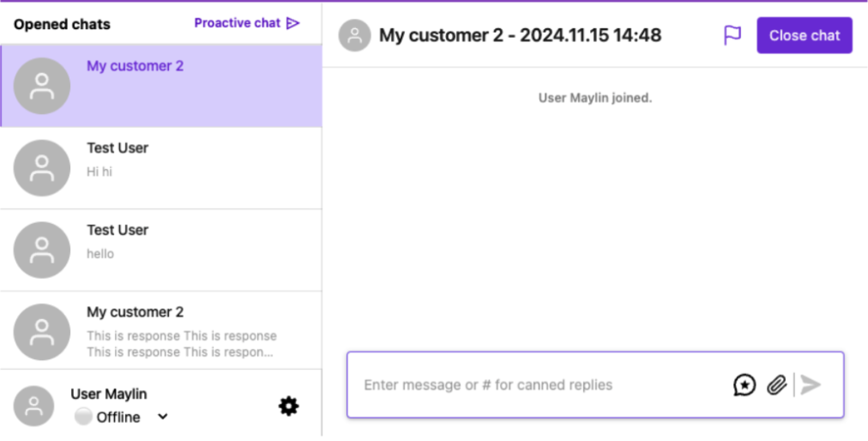Open Test User chat saying 'hello'
Viewport: 868px width, 441px height.
[x=161, y=250]
